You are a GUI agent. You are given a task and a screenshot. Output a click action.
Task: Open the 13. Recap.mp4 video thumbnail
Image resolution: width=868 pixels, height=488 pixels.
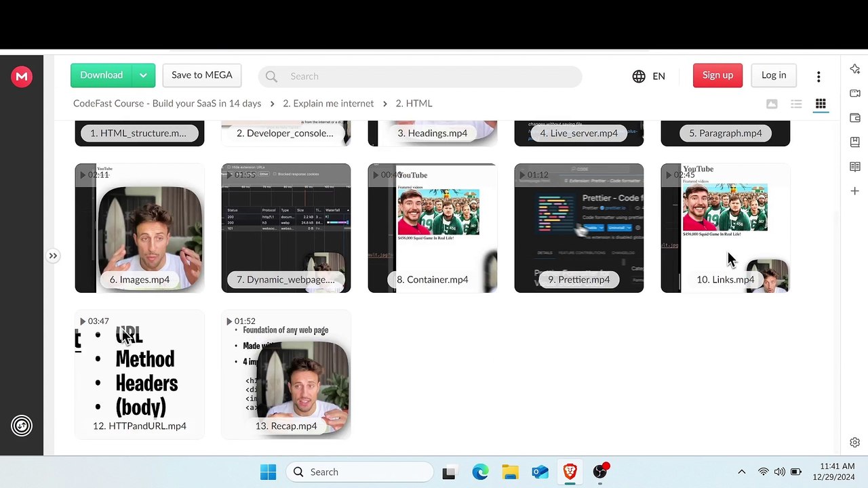[286, 375]
